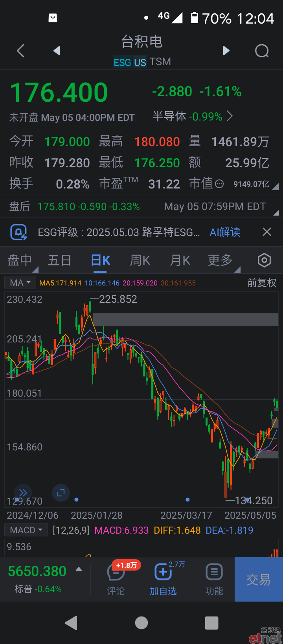Image resolution: width=283 pixels, height=644 pixels.
Task: Tap the ESG badge under the title
Action: click(122, 62)
